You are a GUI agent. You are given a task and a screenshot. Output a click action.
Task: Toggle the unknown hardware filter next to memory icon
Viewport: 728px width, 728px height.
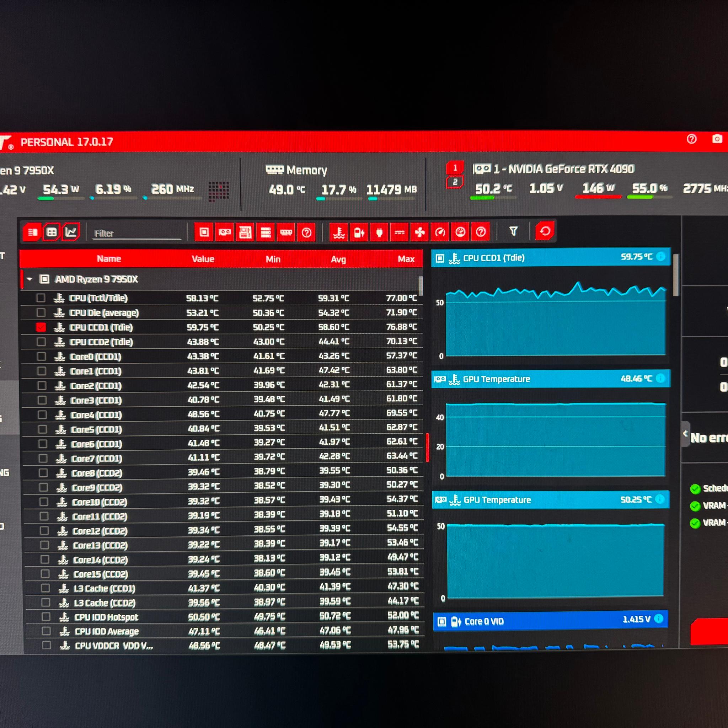306,232
